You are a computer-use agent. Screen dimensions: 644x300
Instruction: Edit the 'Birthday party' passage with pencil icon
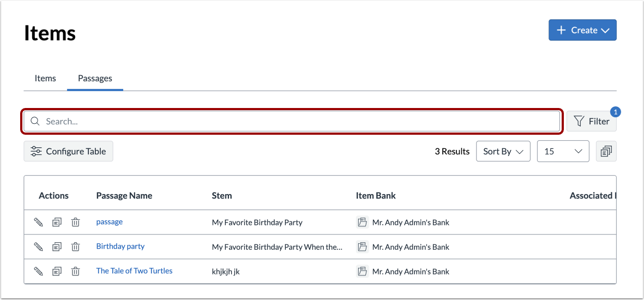coord(38,247)
